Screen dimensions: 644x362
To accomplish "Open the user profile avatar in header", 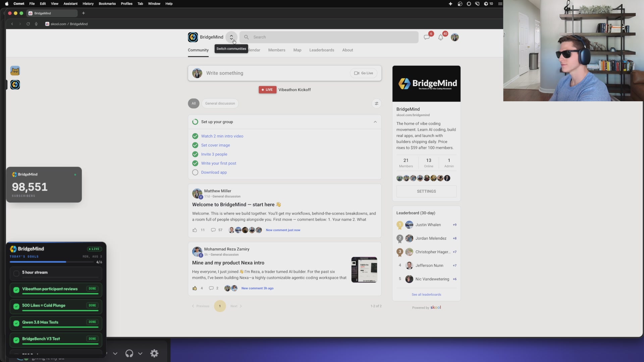I will click(x=455, y=37).
